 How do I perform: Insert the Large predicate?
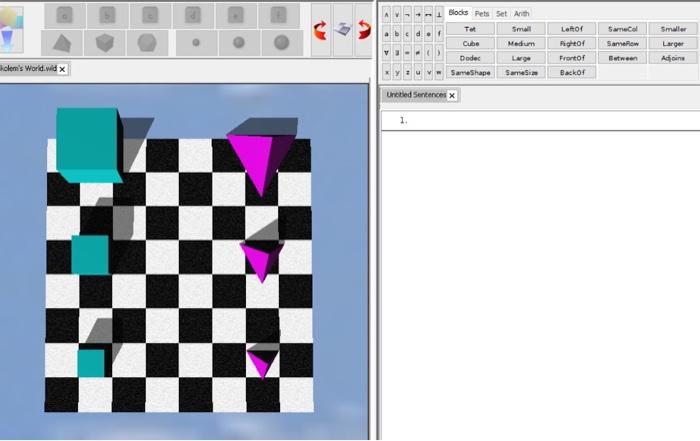pos(521,58)
